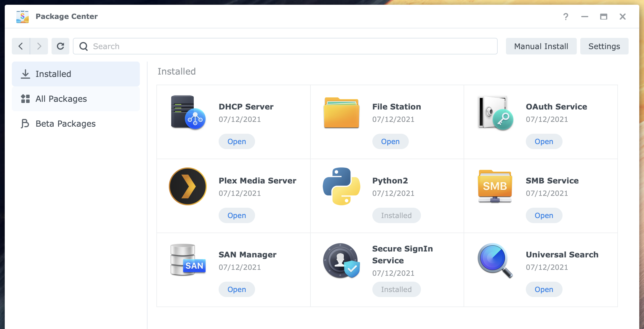The image size is (644, 329).
Task: Click the DHCP Server title text
Action: pos(246,107)
